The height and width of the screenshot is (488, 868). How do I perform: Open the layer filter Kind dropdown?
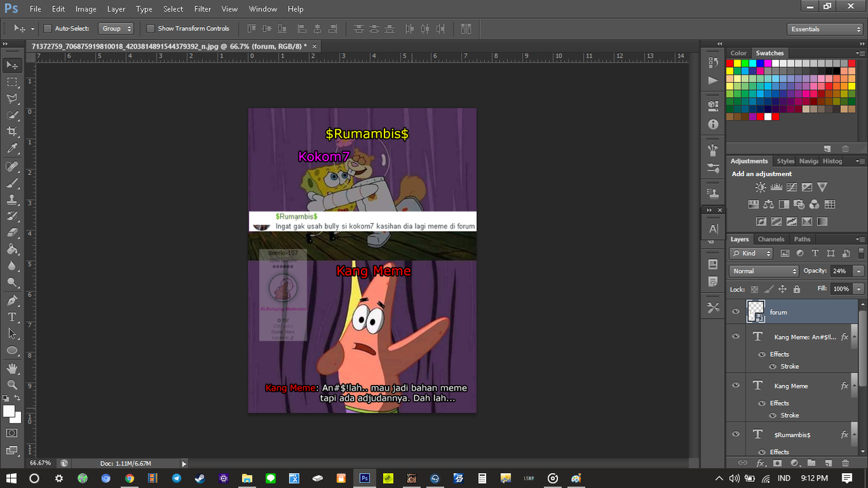click(x=751, y=253)
